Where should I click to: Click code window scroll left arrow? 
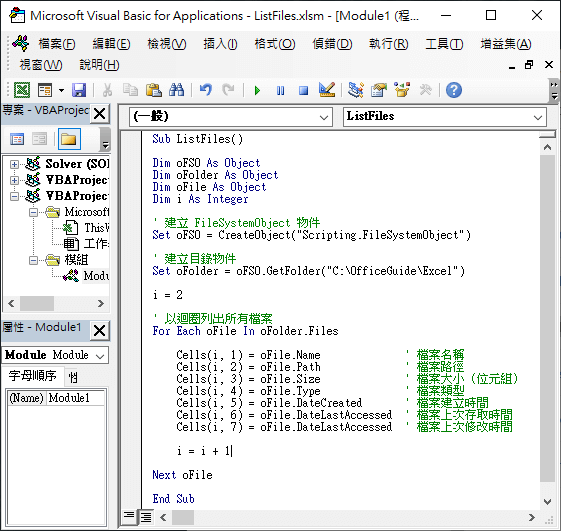click(163, 517)
